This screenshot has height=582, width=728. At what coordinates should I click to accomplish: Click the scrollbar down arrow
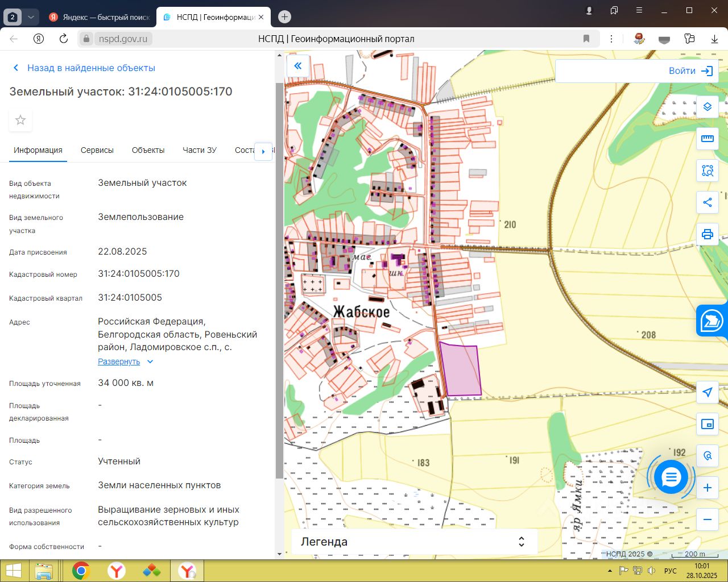click(x=279, y=554)
